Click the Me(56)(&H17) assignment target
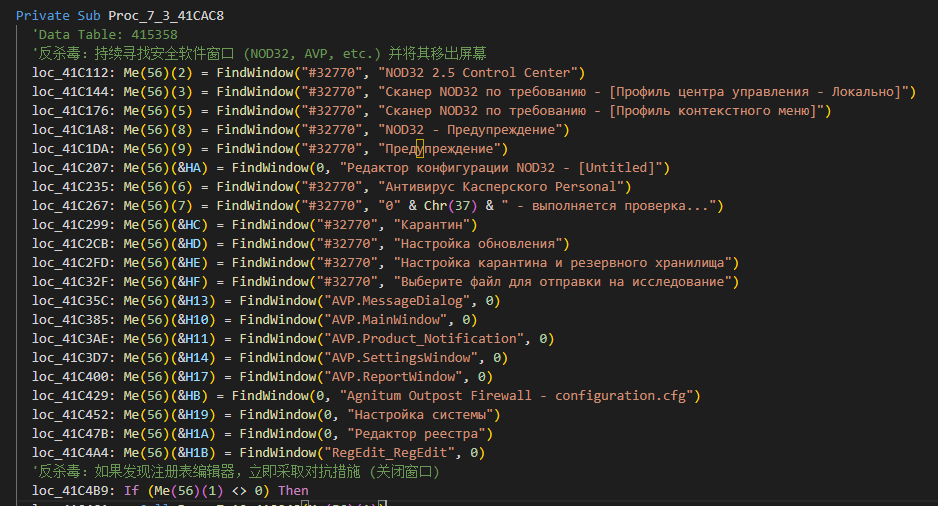 click(x=170, y=377)
